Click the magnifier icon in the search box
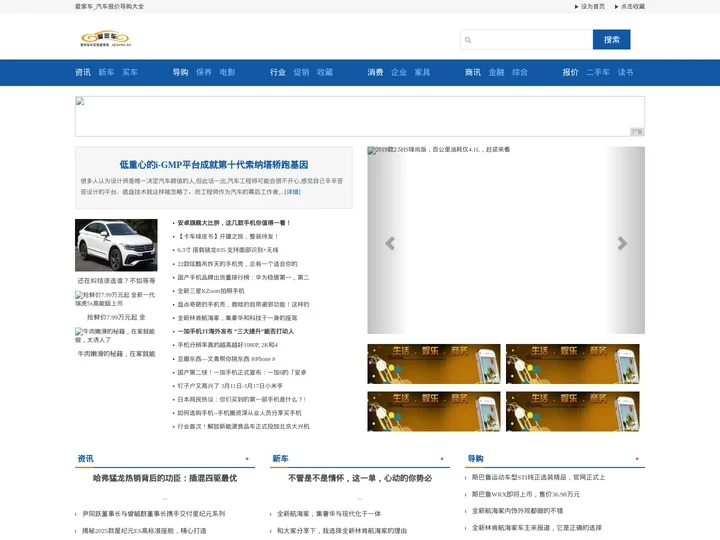The height and width of the screenshot is (540, 720). (468, 40)
